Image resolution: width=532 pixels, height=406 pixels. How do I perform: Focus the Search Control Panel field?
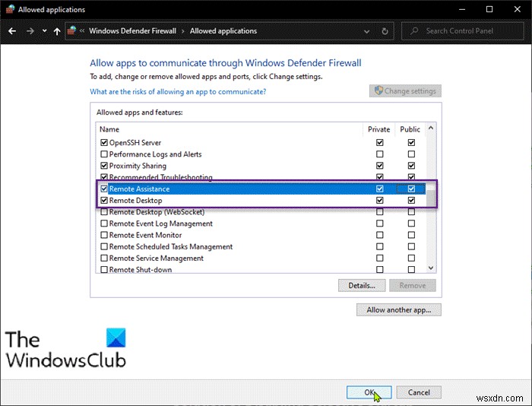coord(463,31)
